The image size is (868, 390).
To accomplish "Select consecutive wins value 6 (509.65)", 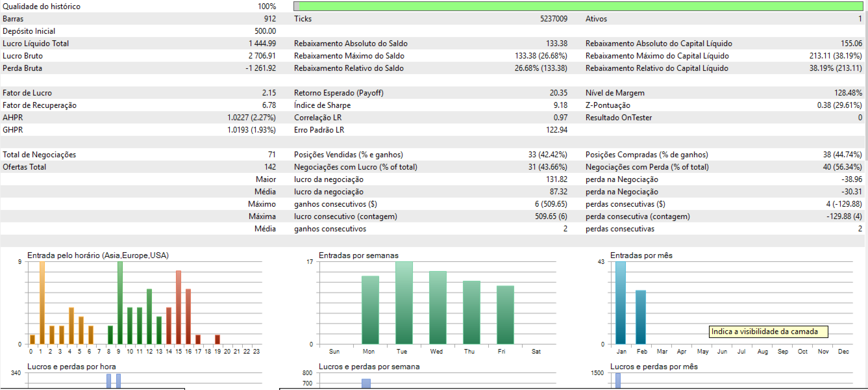I will [551, 204].
